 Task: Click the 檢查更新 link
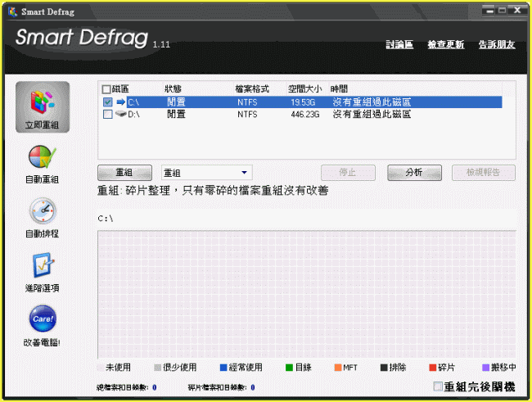pyautogui.click(x=445, y=44)
